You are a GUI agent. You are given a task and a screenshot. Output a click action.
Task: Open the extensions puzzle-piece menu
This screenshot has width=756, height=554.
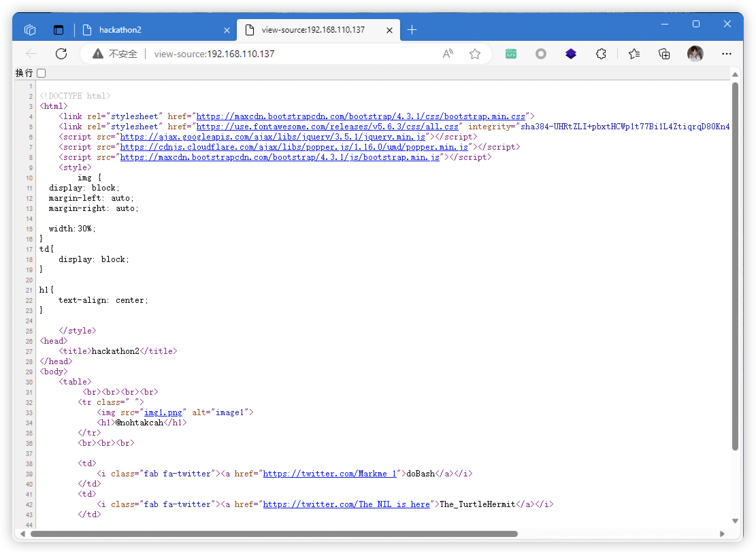click(x=601, y=53)
